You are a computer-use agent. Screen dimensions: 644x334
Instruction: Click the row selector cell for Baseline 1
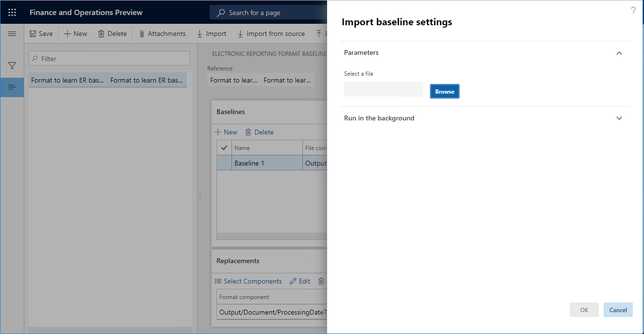click(224, 163)
